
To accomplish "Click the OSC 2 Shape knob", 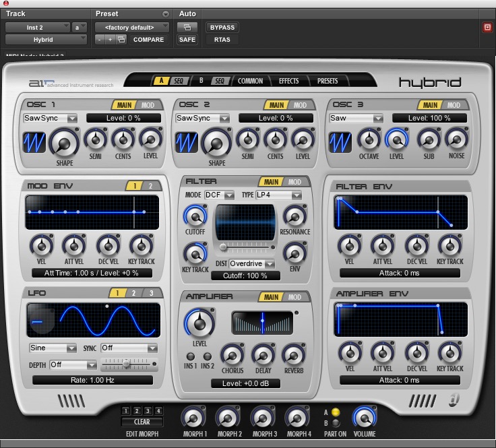I will pyautogui.click(x=217, y=143).
